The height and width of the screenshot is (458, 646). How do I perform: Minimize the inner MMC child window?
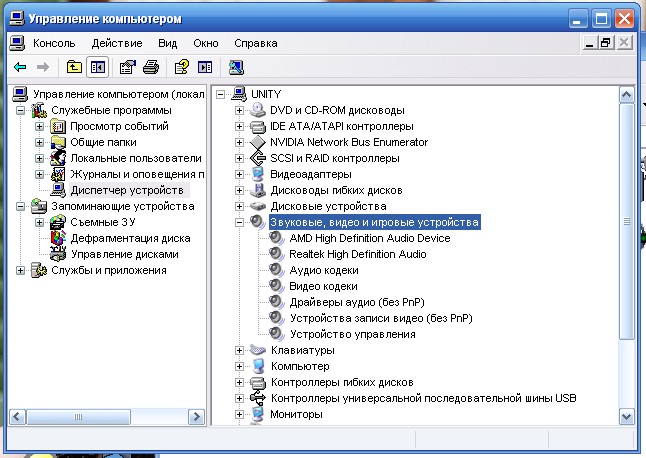[x=589, y=43]
